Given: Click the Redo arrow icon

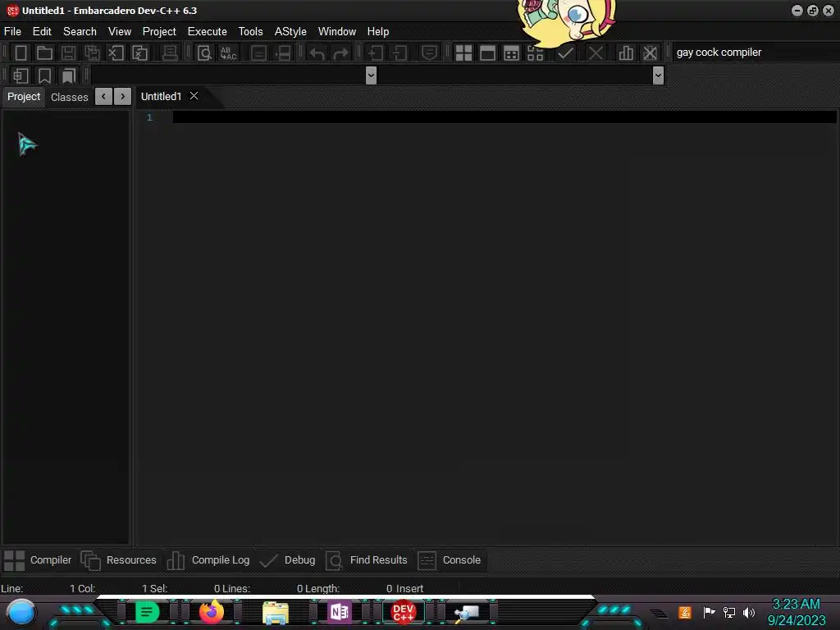Looking at the screenshot, I should pos(340,52).
